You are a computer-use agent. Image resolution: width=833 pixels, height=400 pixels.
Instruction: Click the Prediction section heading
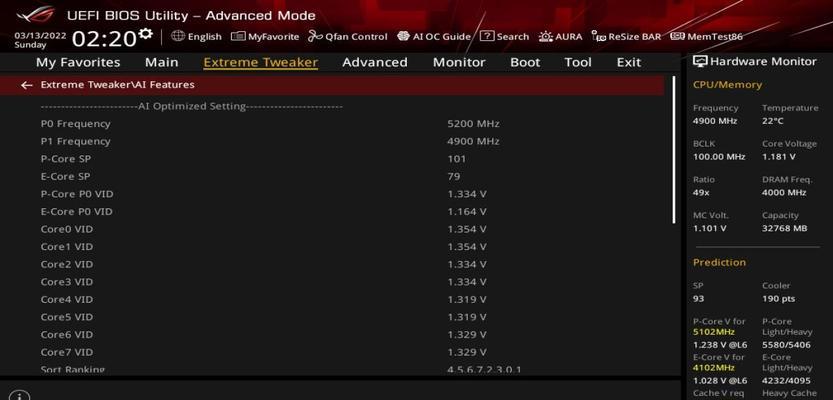click(x=719, y=262)
